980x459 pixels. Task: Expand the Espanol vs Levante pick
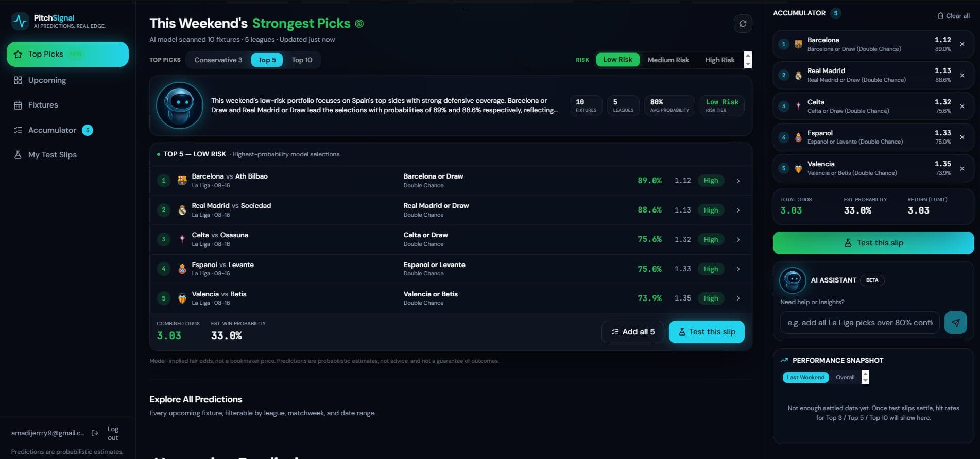pyautogui.click(x=738, y=269)
